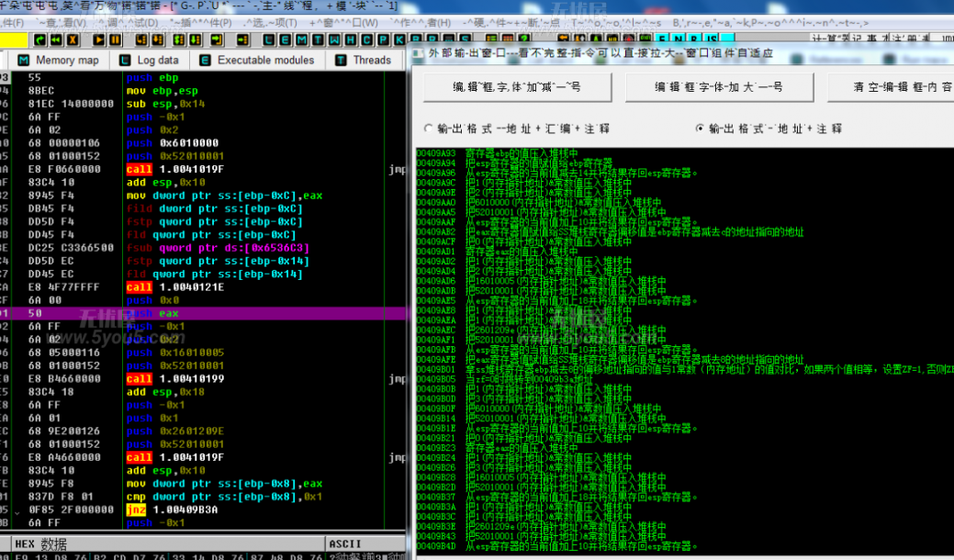
Task: Click output line at address 00409B4D
Action: [x=556, y=546]
